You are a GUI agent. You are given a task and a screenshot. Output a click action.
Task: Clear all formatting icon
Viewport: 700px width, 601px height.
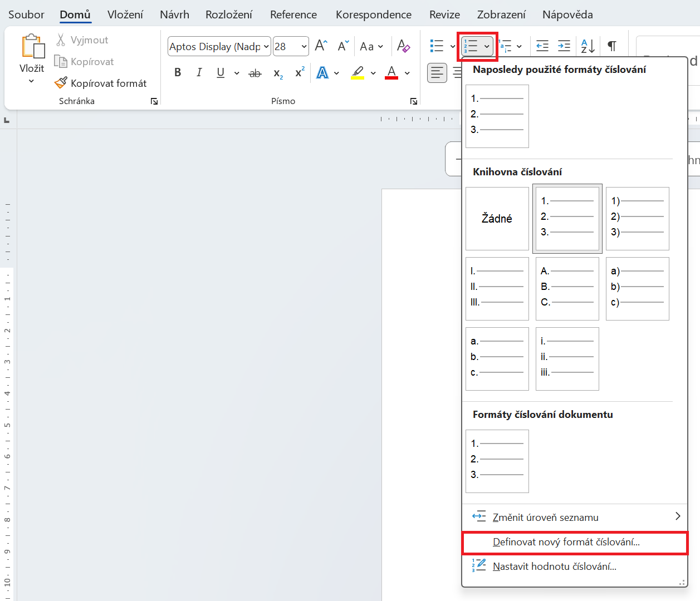point(404,46)
